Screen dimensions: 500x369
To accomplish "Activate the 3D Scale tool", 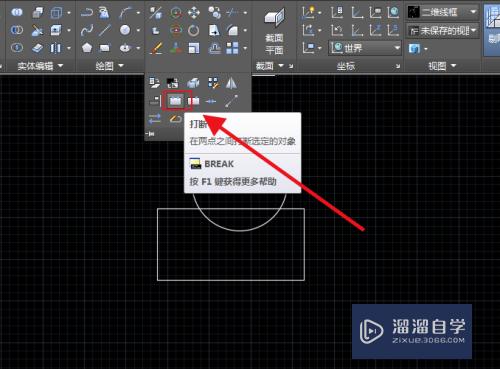I will (x=176, y=48).
